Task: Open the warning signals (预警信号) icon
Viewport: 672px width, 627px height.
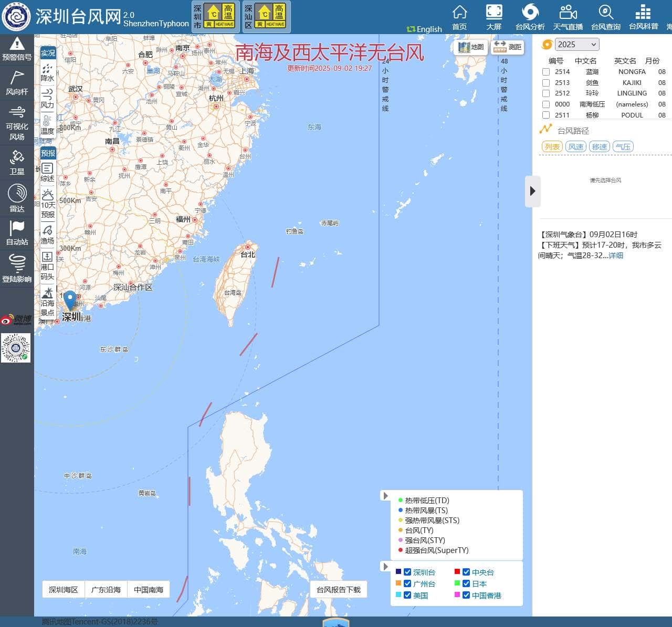Action: click(x=17, y=49)
